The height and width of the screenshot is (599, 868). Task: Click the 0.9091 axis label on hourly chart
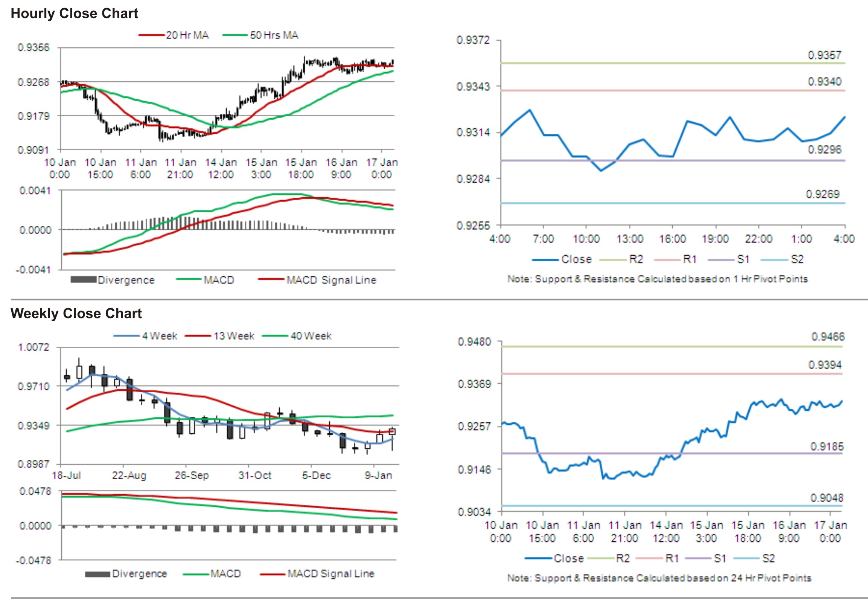click(34, 150)
